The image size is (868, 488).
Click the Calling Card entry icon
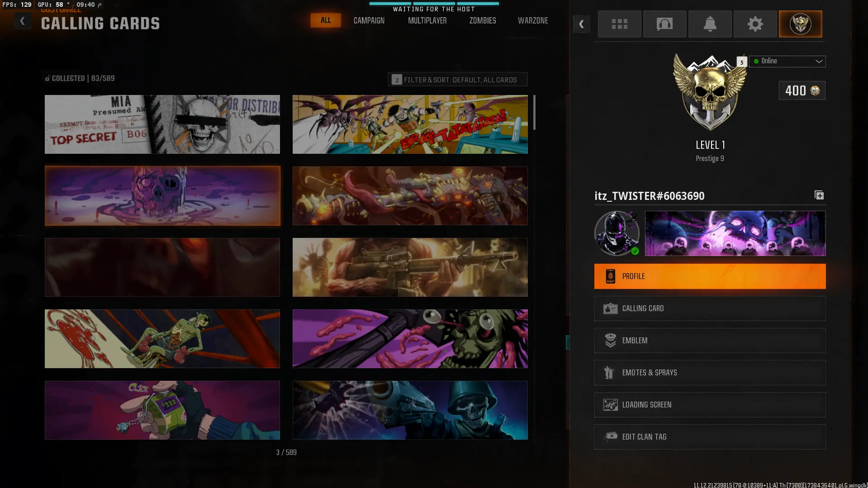(610, 308)
